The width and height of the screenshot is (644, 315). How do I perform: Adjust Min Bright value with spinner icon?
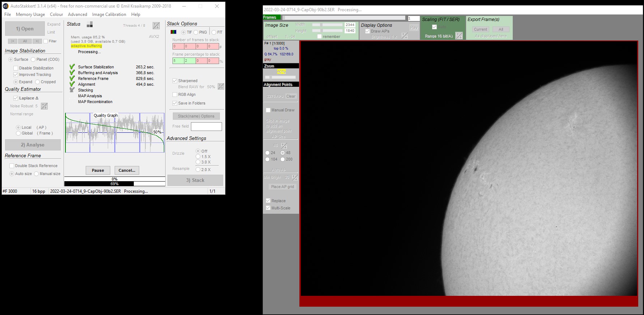(295, 178)
